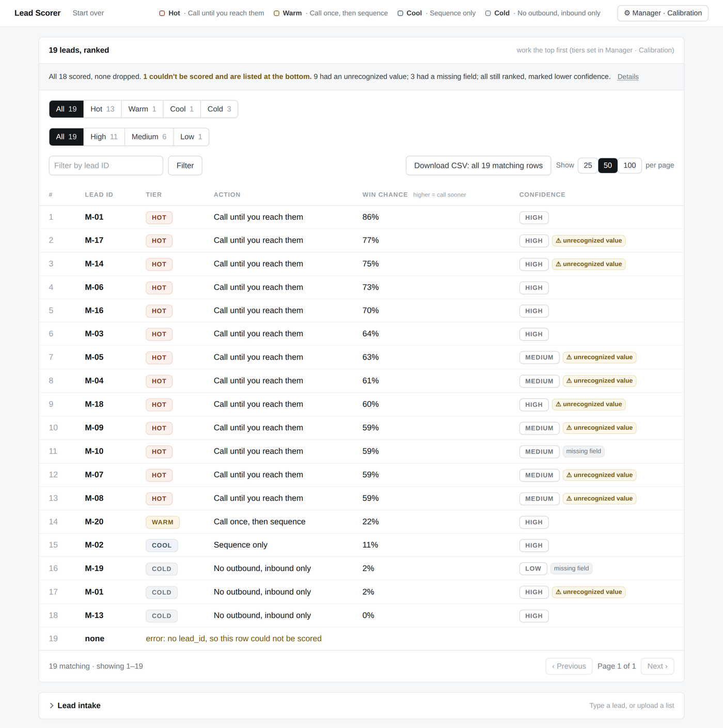Filter by Cold 3 tier tab
Screen dimensions: 723x728
[x=219, y=109]
